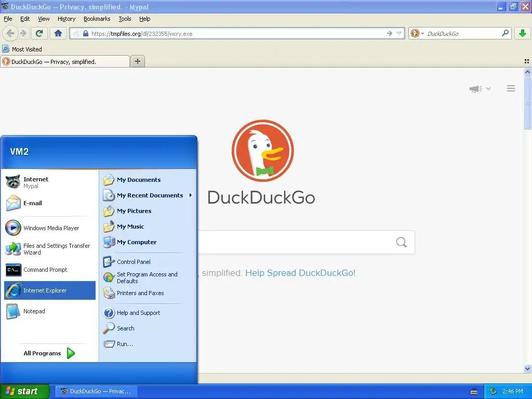Click the page scrollbar up arrow
The image size is (532, 399).
tap(527, 72)
